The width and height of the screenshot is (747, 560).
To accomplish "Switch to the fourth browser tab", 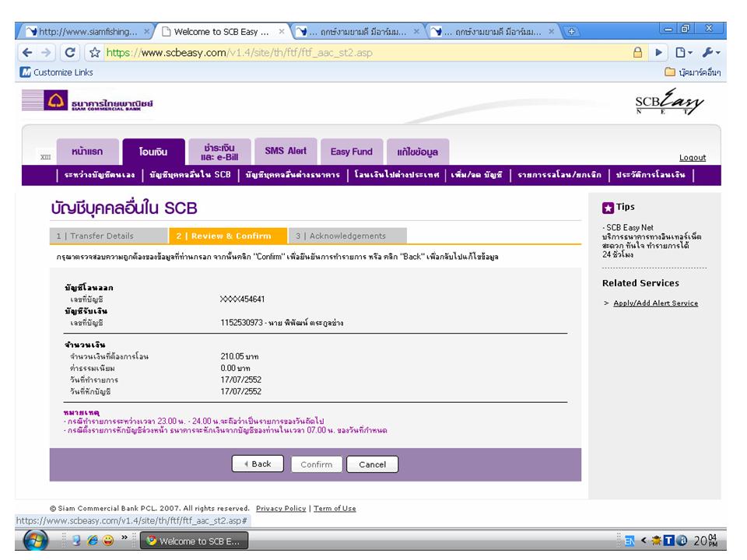I will (x=491, y=31).
